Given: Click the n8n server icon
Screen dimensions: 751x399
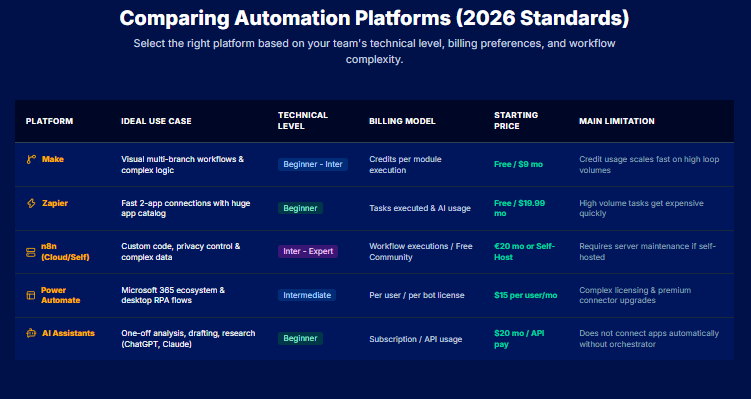Looking at the screenshot, I should [x=31, y=252].
